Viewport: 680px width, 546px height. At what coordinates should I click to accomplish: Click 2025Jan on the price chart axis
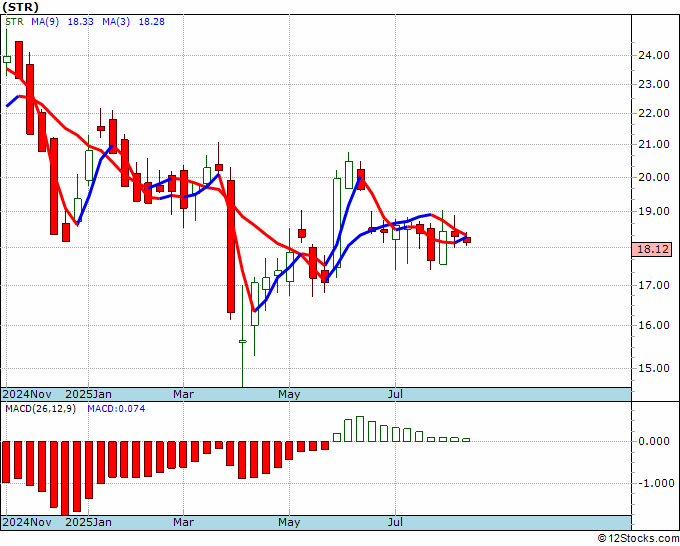click(x=88, y=394)
